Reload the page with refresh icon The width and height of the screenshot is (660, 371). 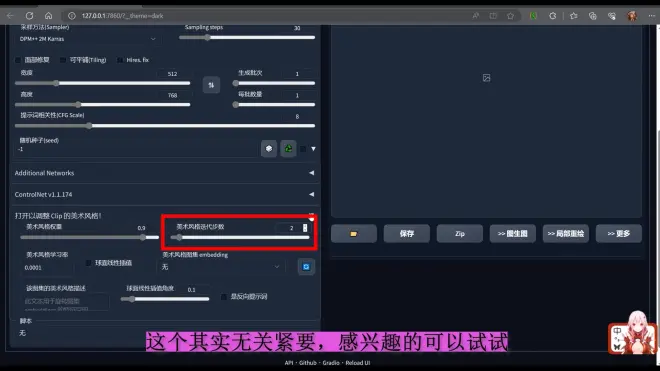[29, 16]
